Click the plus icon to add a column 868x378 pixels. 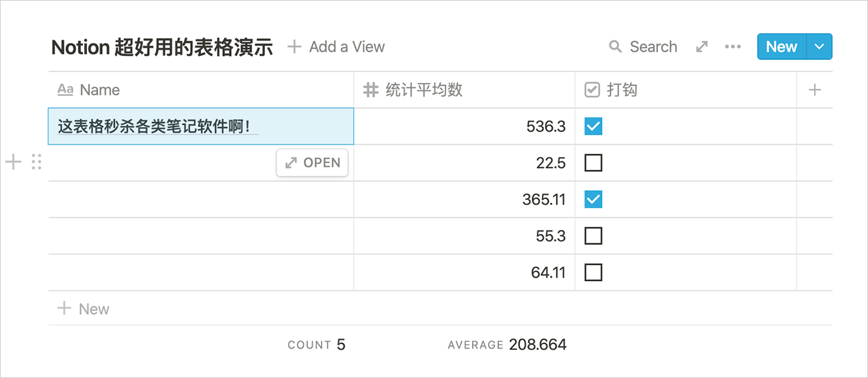coord(814,90)
